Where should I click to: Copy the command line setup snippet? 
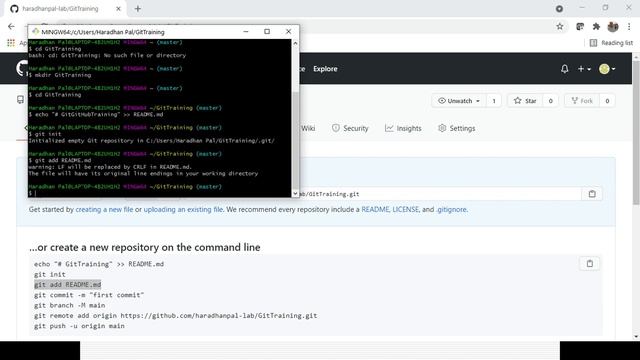click(590, 264)
